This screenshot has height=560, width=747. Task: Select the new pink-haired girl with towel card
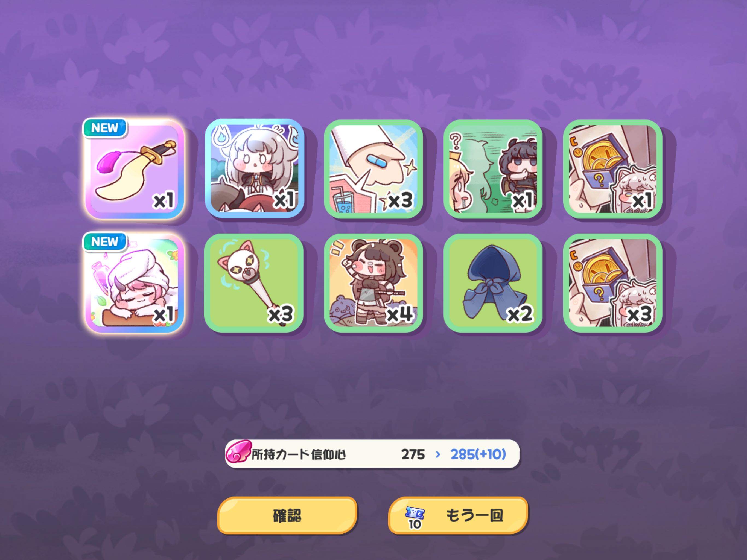click(x=135, y=283)
